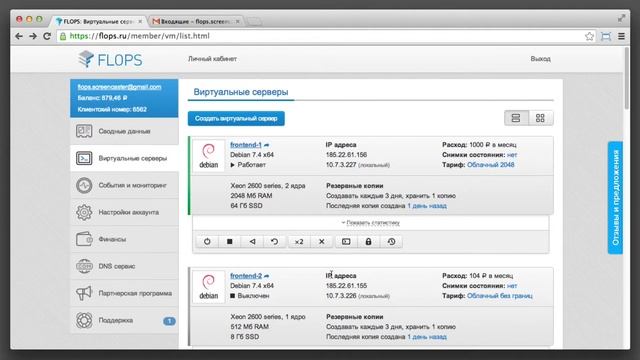
Task: Click the power icon in frontend-1 toolbar
Action: click(207, 242)
